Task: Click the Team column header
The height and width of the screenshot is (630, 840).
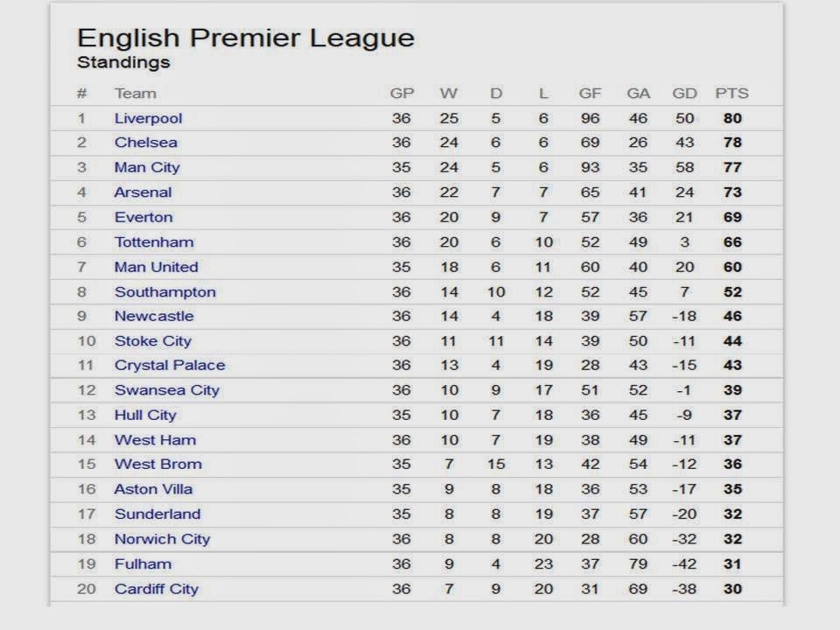Action: (135, 94)
